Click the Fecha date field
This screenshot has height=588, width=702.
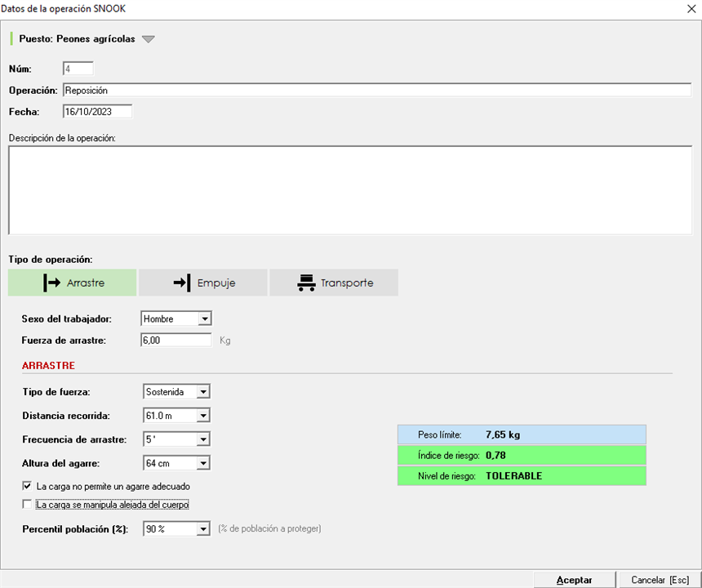click(96, 112)
